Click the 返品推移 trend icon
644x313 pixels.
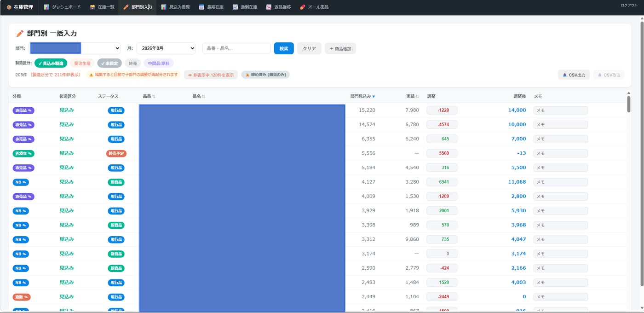pyautogui.click(x=269, y=7)
